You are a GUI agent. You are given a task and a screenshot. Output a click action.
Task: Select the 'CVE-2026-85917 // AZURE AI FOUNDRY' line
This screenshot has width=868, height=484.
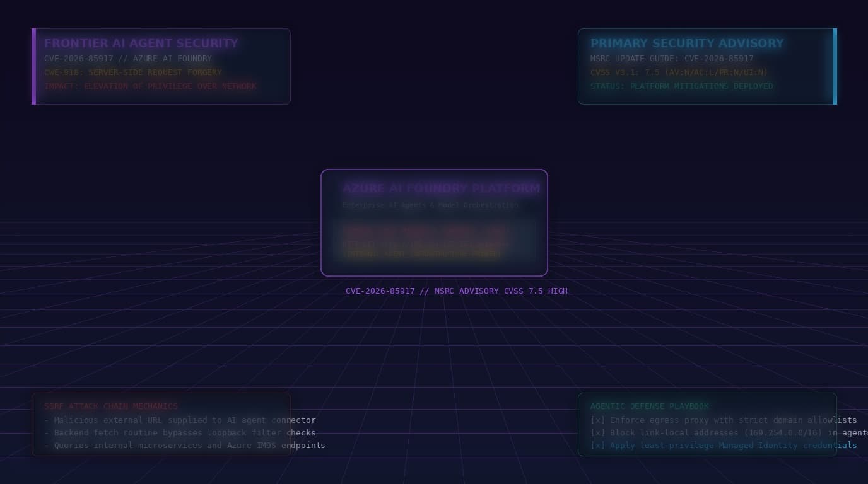(128, 59)
